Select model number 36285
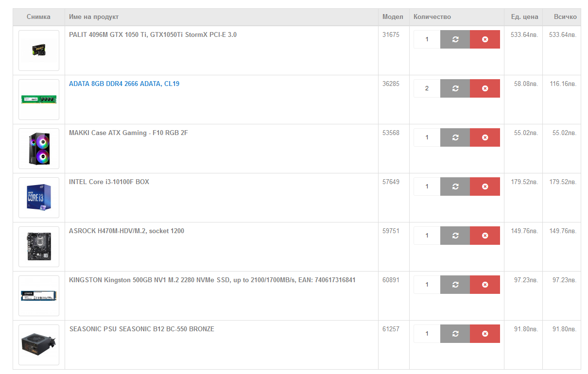The image size is (588, 374). click(x=391, y=84)
